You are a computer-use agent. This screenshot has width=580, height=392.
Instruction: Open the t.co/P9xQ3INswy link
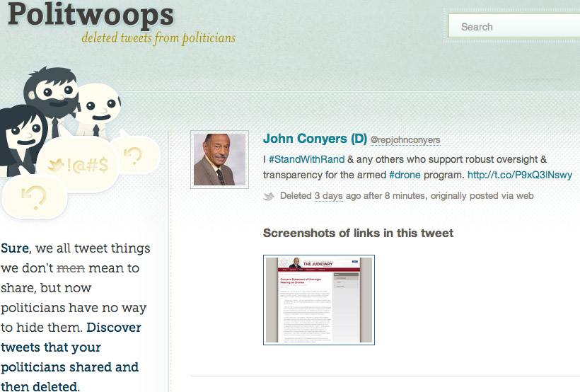pos(520,175)
